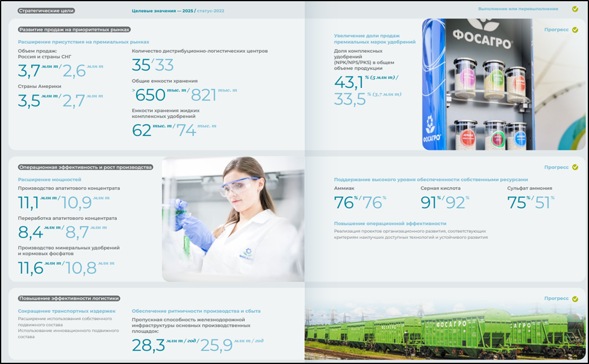Open the 'Расширение мощностей' heading
The height and width of the screenshot is (364, 589).
(49, 180)
